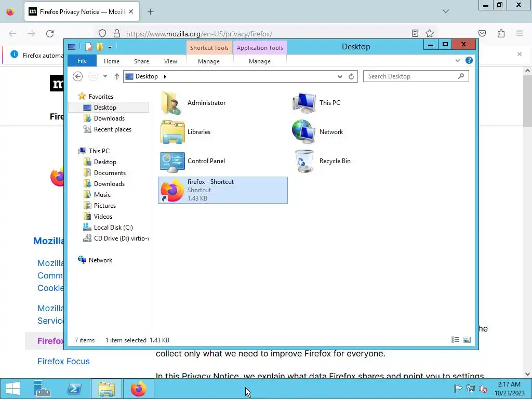Refresh the Desktop folder view
This screenshot has height=399, width=532.
351,77
